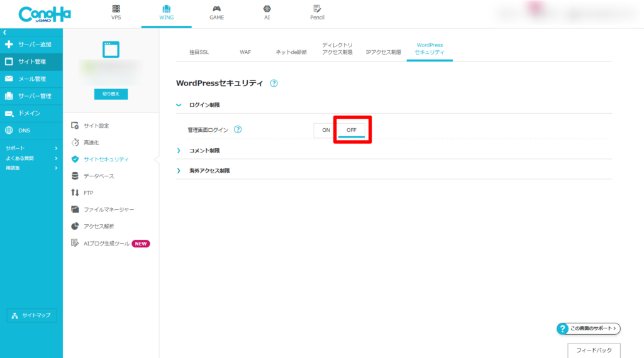Click the ドメイン icon in the sidebar
Viewport: 644px width, 358px height.
pos(9,113)
